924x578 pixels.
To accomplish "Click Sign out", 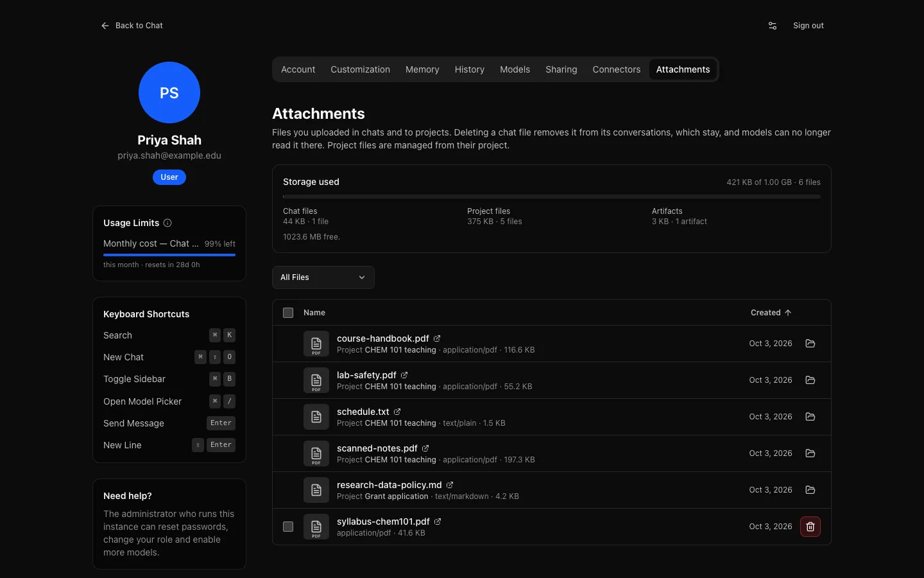I will point(809,26).
